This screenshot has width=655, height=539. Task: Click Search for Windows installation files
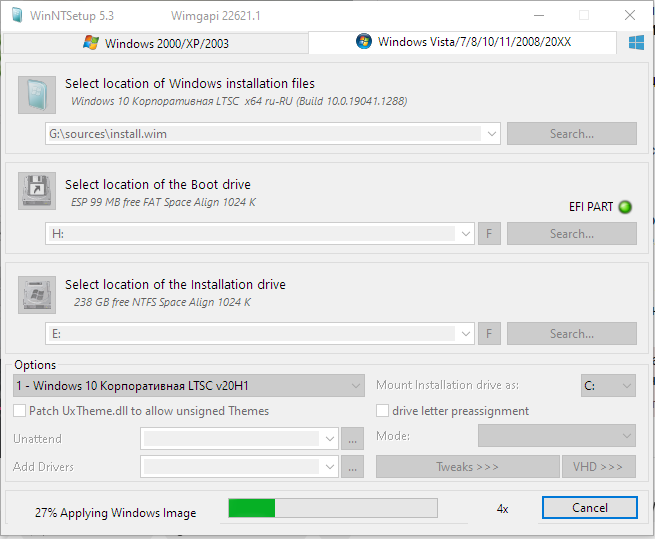[x=572, y=134]
